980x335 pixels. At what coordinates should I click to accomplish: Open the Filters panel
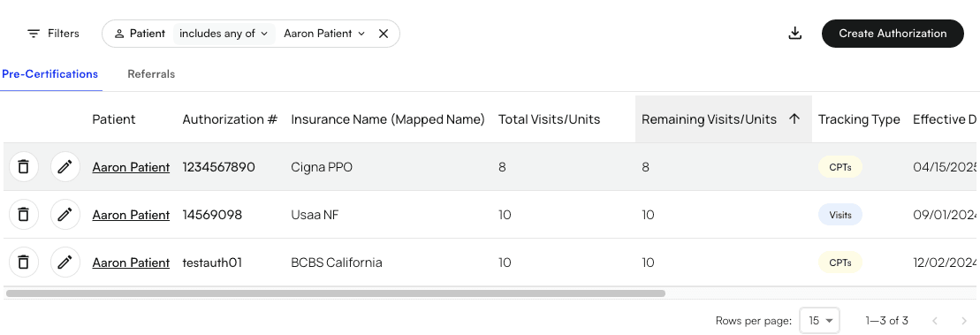pos(53,33)
